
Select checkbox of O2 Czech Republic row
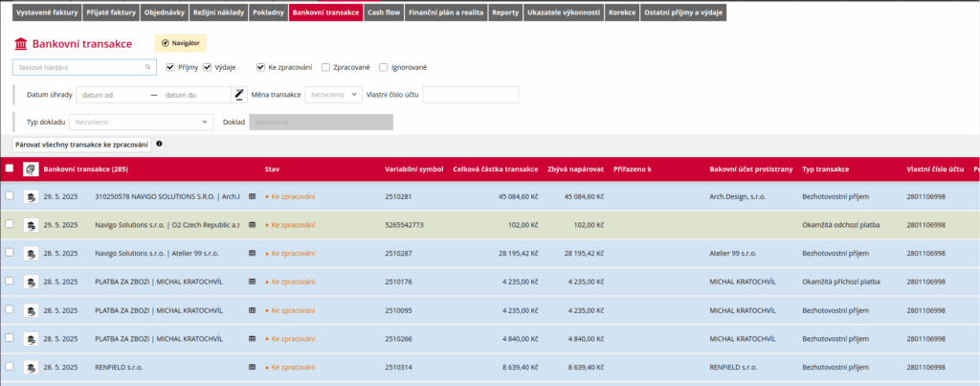click(9, 224)
